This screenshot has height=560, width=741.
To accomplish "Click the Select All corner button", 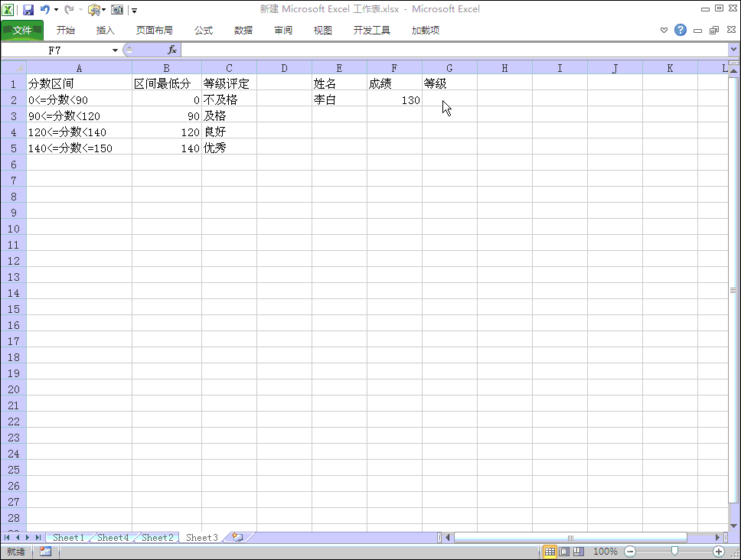I will tap(13, 68).
